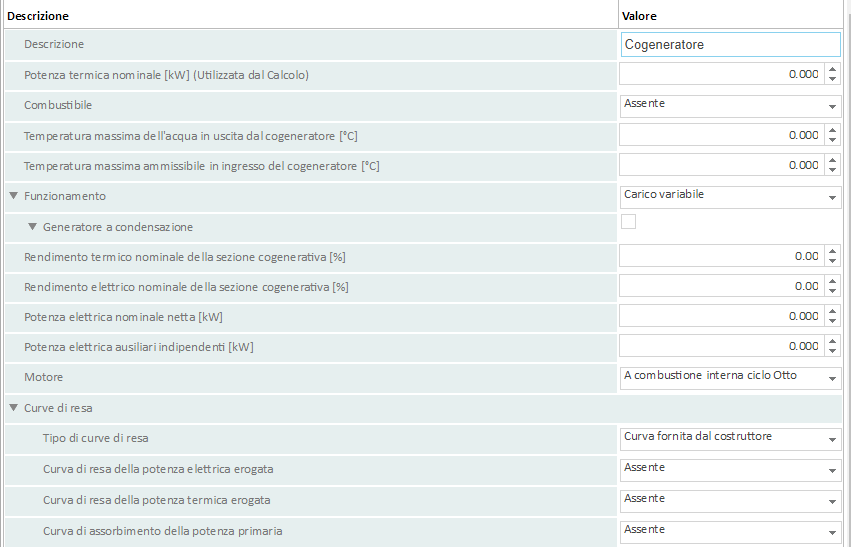Viewport: 851px width, 547px height.
Task: Open the Combustibile dropdown
Action: (731, 106)
